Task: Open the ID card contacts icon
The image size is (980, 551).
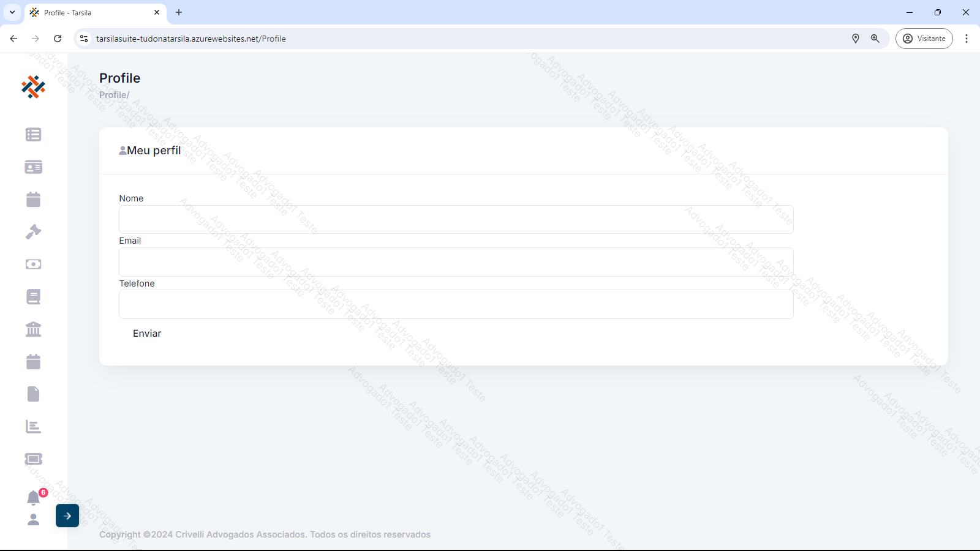Action: (x=33, y=167)
